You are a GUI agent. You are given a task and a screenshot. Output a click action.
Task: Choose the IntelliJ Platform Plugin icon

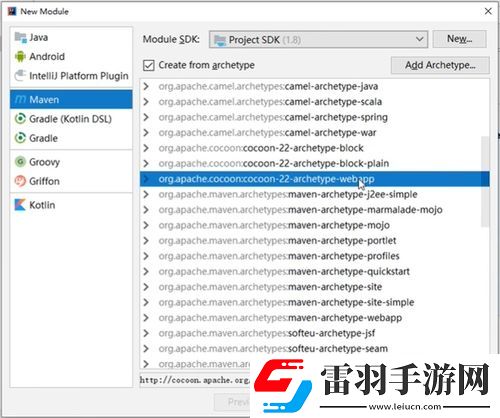(20, 76)
